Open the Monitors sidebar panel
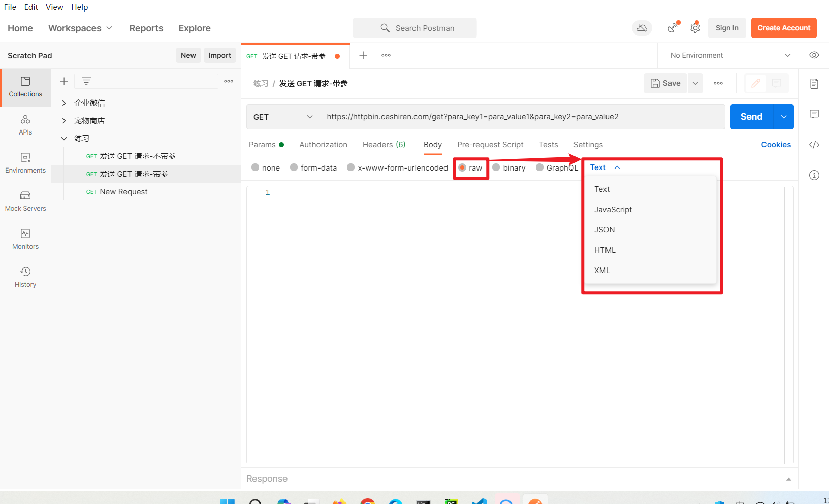829x504 pixels. [x=25, y=240]
